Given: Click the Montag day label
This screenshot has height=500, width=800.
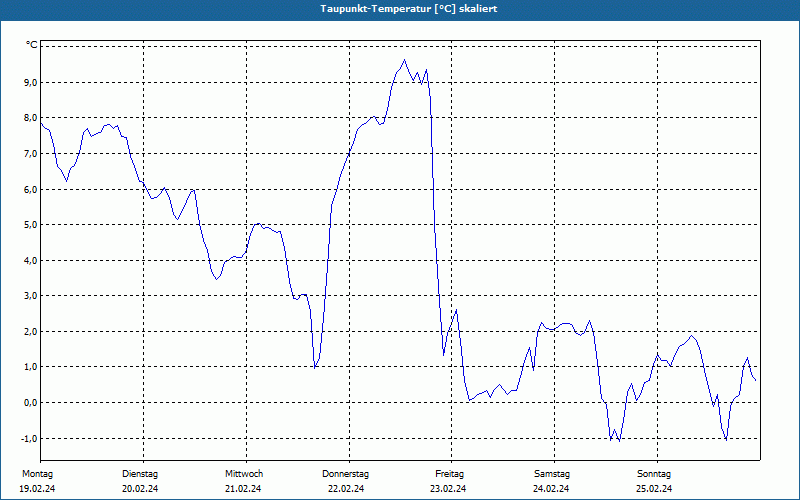Looking at the screenshot, I should pos(37,474).
